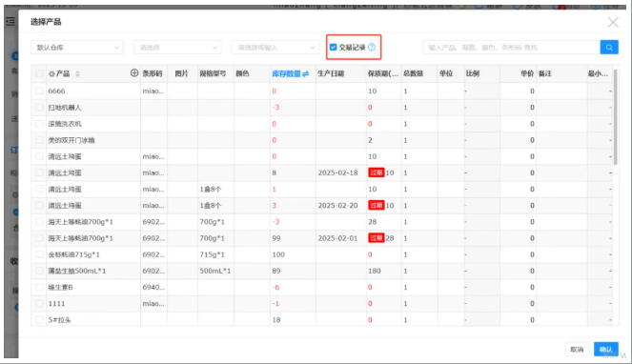
Task: Click the circled plus icon in header
Action: (134, 73)
